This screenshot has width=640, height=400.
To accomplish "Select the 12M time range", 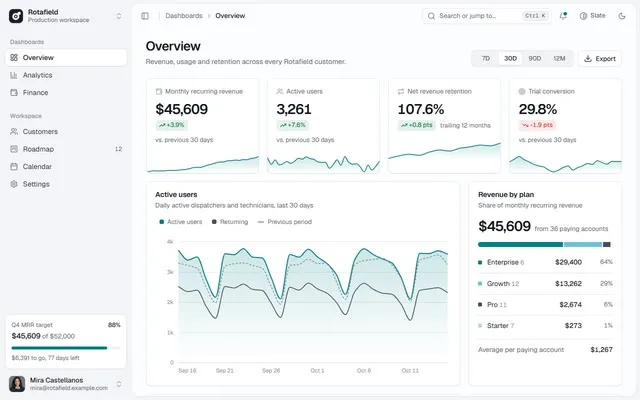I will [x=559, y=58].
